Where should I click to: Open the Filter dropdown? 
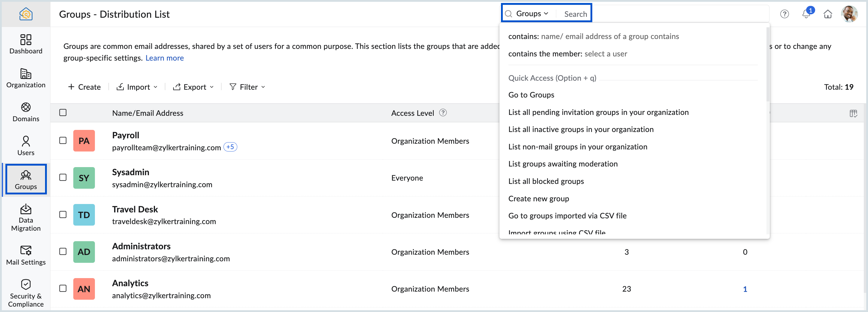[247, 87]
